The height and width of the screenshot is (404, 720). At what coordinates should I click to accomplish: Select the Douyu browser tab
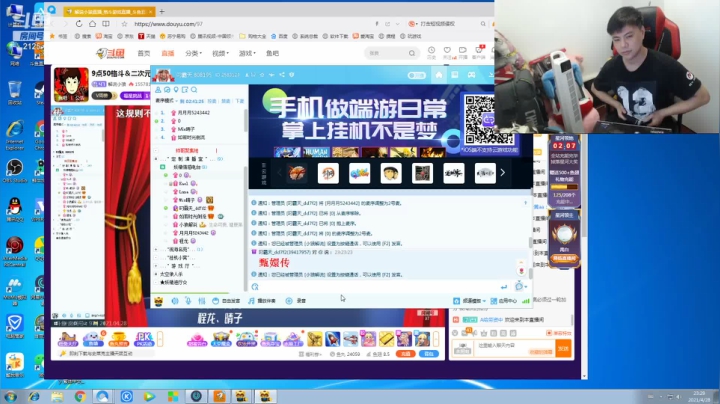(109, 11)
